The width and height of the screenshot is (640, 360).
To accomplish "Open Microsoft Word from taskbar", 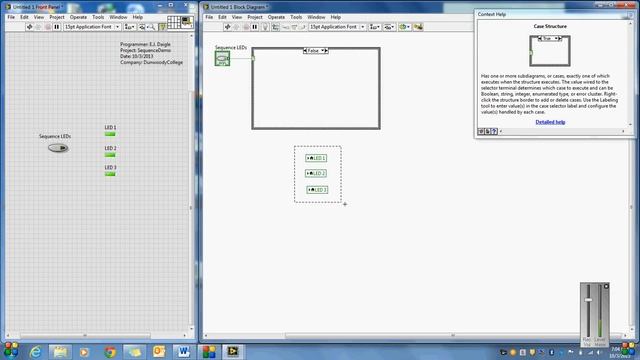I will pyautogui.click(x=183, y=352).
